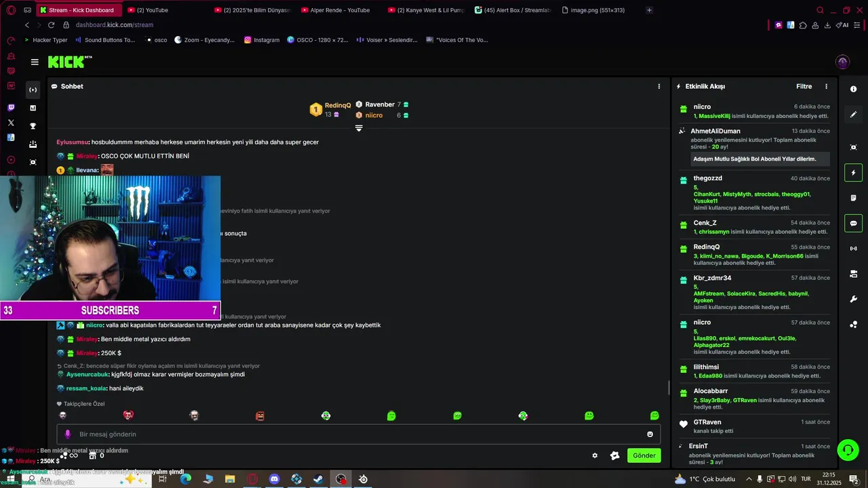Click the icon left of Gönder button
The height and width of the screenshot is (488, 868).
coord(615,455)
